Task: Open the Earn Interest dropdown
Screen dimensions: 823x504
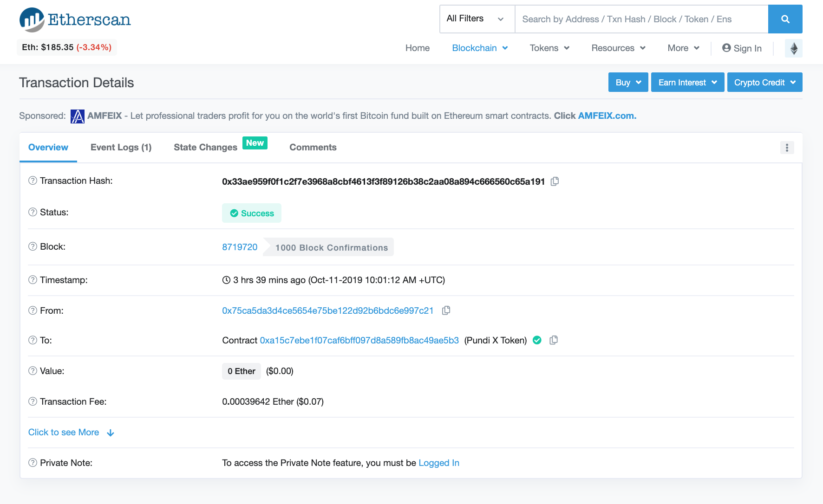Action: (687, 82)
